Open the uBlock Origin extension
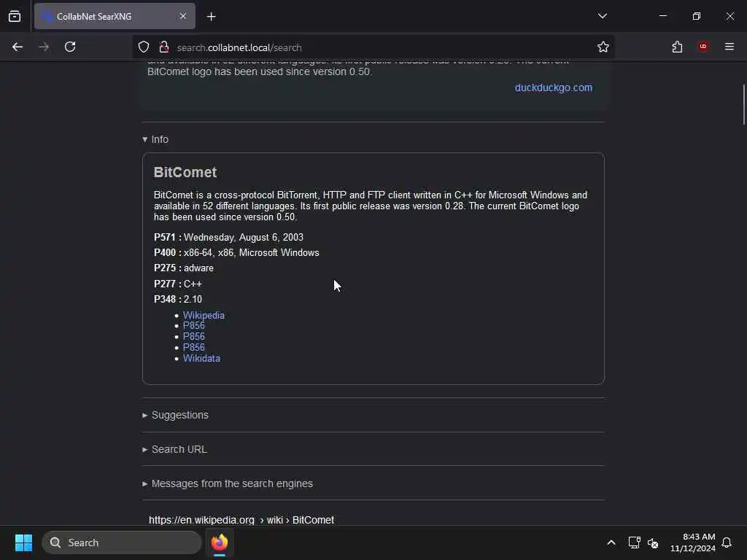 point(703,47)
